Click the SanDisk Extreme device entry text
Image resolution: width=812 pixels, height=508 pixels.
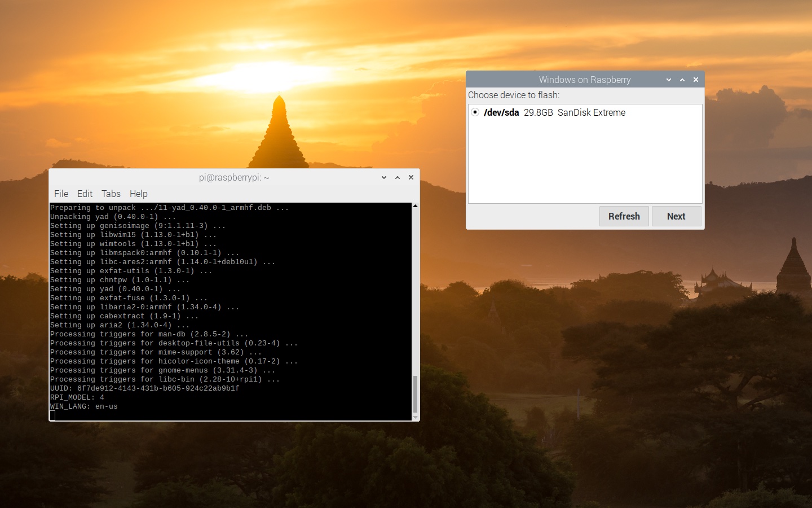(591, 112)
